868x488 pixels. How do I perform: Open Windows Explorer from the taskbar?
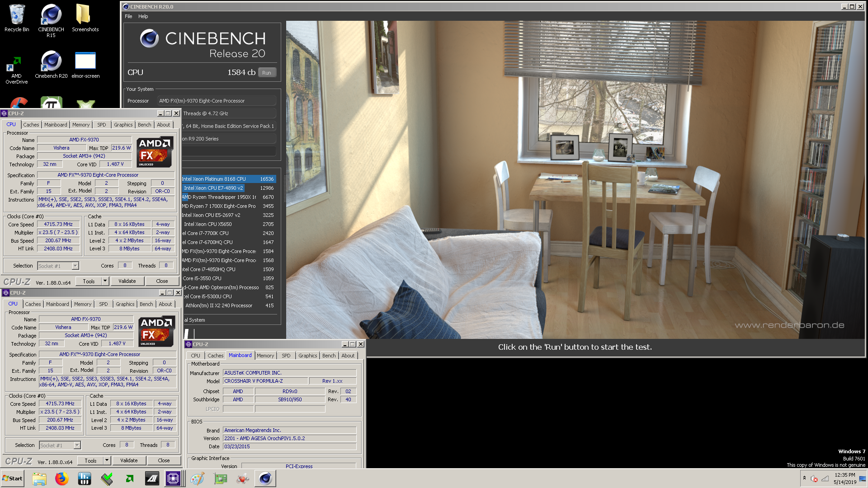point(39,479)
